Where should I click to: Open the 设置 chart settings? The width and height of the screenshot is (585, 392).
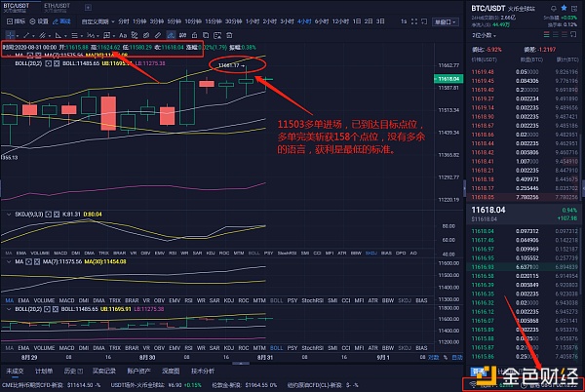tap(39, 21)
